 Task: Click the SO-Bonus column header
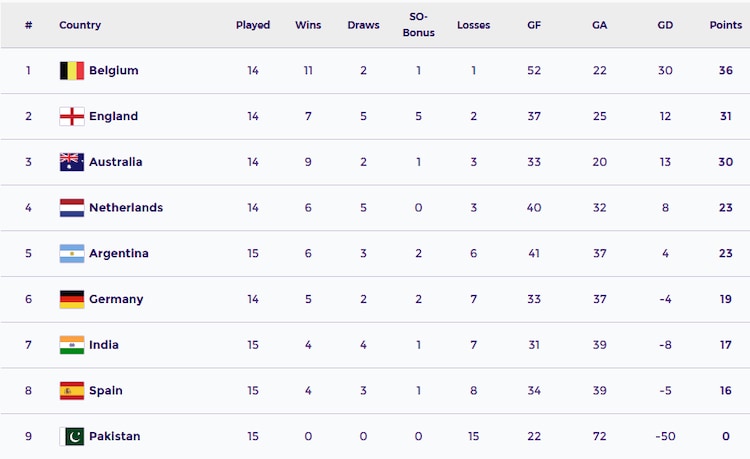[419, 25]
